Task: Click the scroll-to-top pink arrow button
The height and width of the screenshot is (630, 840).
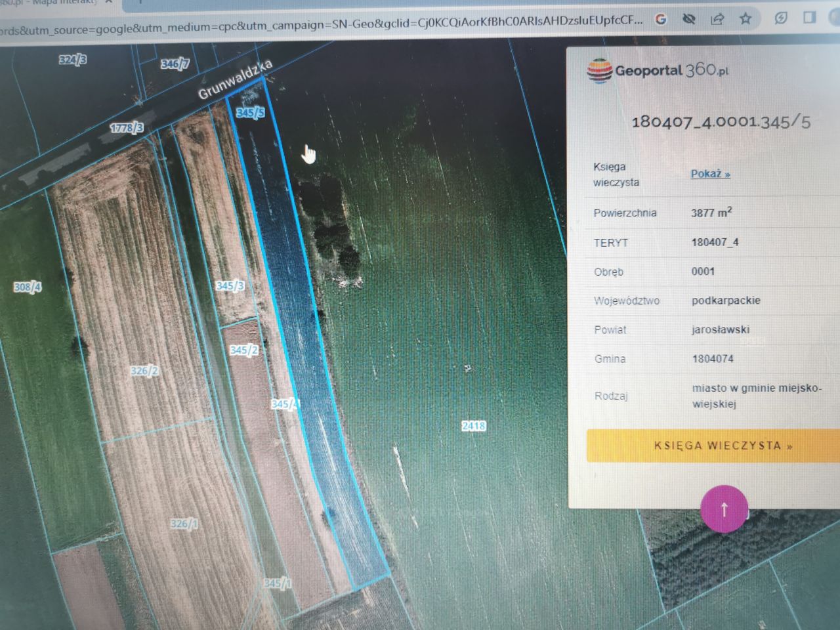Action: pyautogui.click(x=724, y=509)
